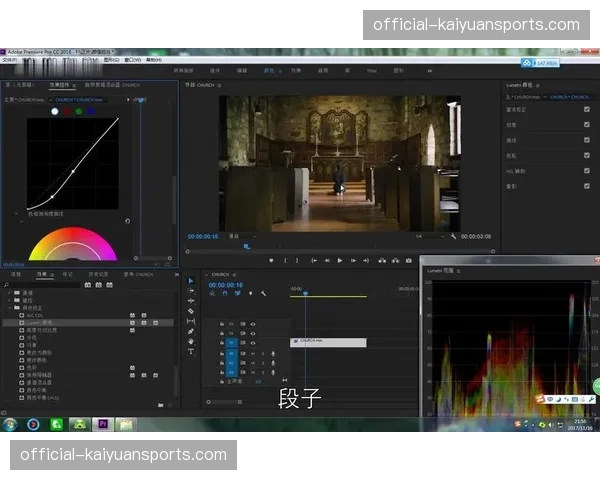The height and width of the screenshot is (480, 600).
Task: Open playback resolution 1/4 dropdown
Action: [x=429, y=237]
